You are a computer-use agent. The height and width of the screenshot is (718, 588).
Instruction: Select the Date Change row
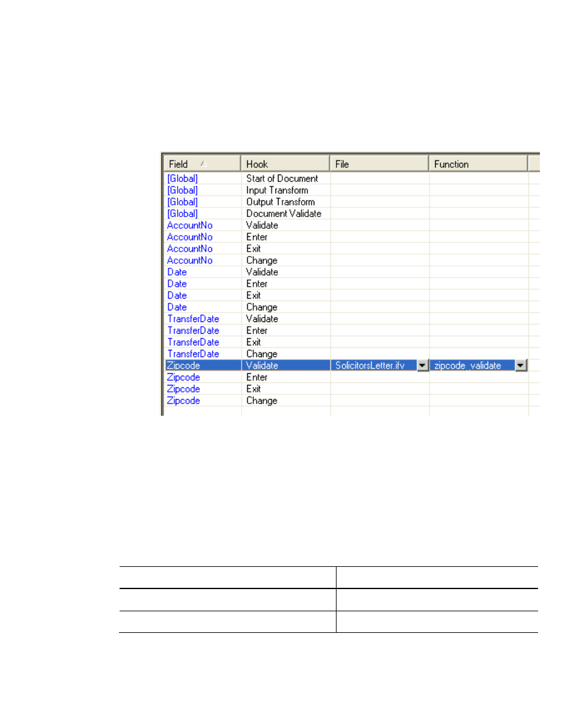point(351,307)
